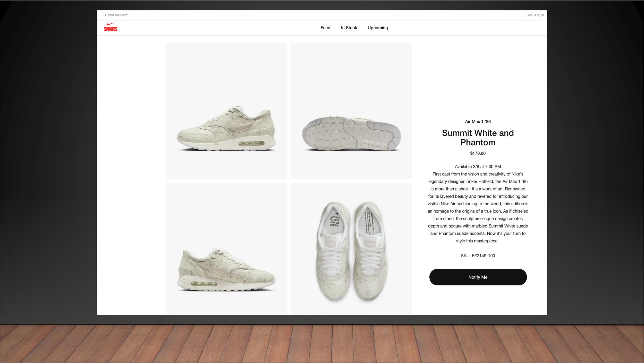
Task: Open the Visit Nike.com link
Action: (118, 15)
